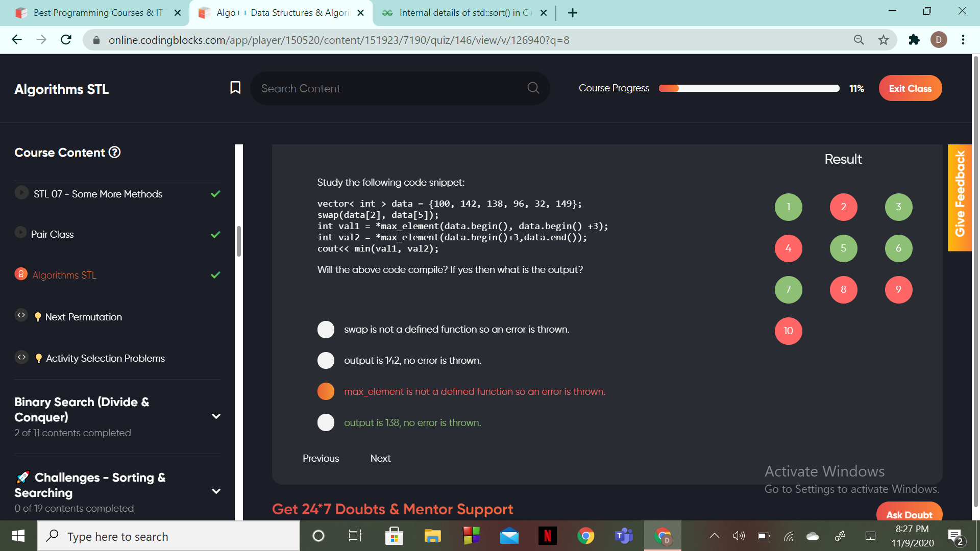Click the bookmark icon beside Algorithms STL

(x=235, y=88)
